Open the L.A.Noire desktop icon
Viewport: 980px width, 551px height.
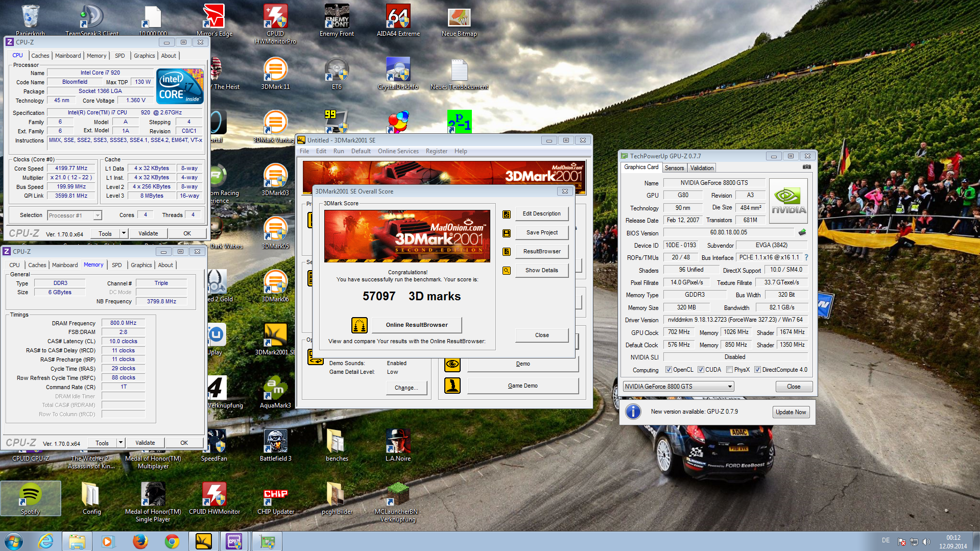[x=398, y=445]
